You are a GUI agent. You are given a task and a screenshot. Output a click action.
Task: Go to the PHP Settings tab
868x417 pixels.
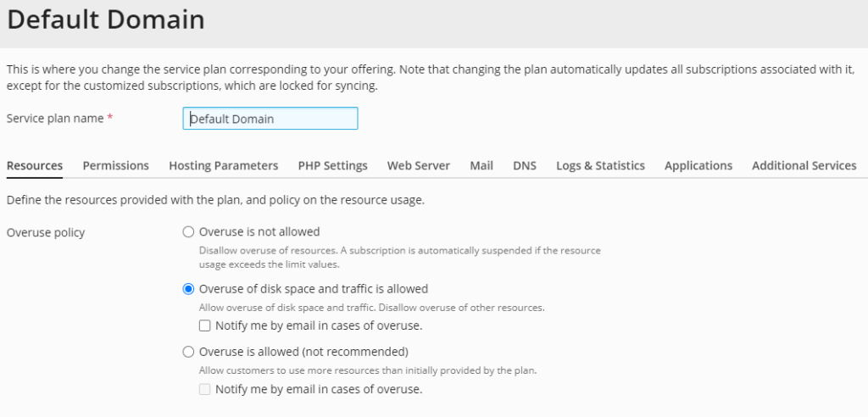(x=332, y=165)
